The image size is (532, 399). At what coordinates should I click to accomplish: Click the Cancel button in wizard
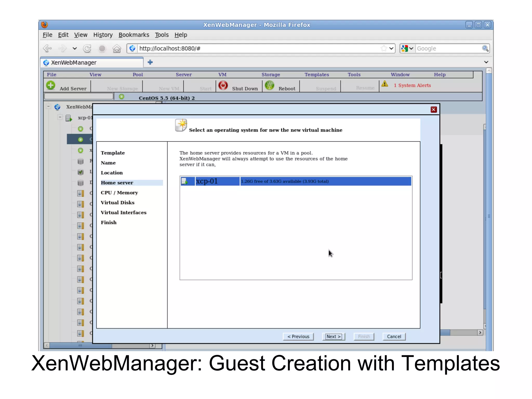coord(394,336)
